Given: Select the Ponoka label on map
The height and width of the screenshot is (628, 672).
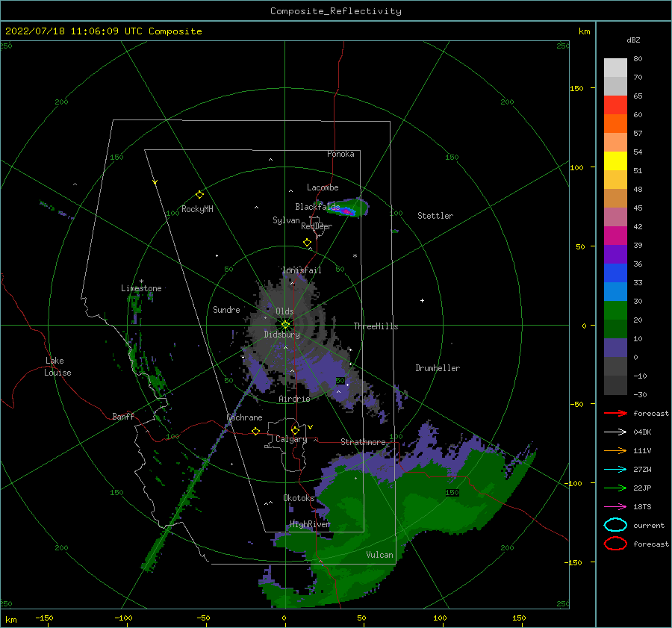Looking at the screenshot, I should tap(340, 154).
